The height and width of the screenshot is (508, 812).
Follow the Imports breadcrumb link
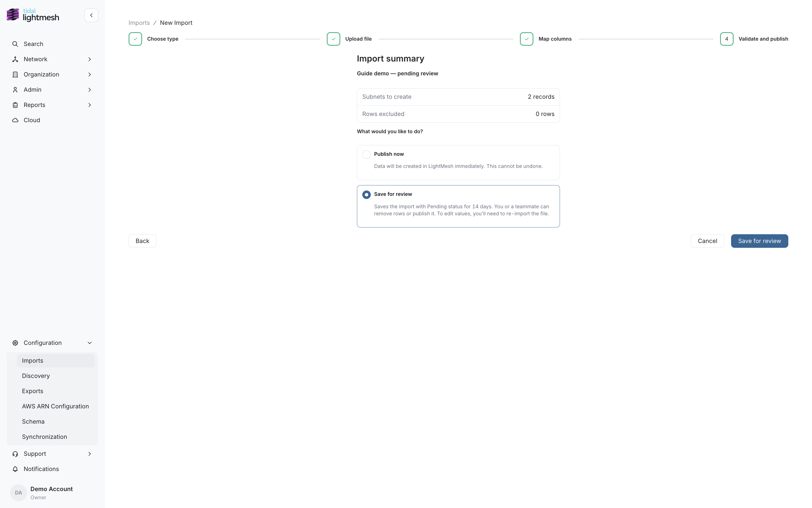[139, 23]
